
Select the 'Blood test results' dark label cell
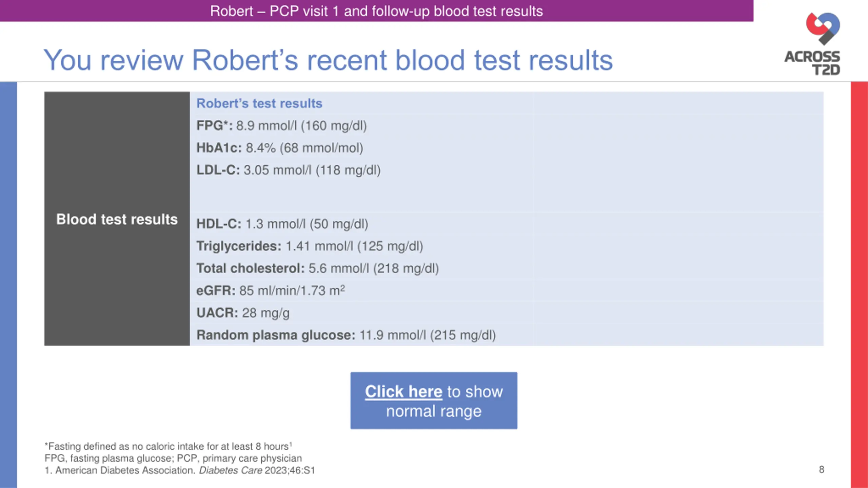(117, 219)
